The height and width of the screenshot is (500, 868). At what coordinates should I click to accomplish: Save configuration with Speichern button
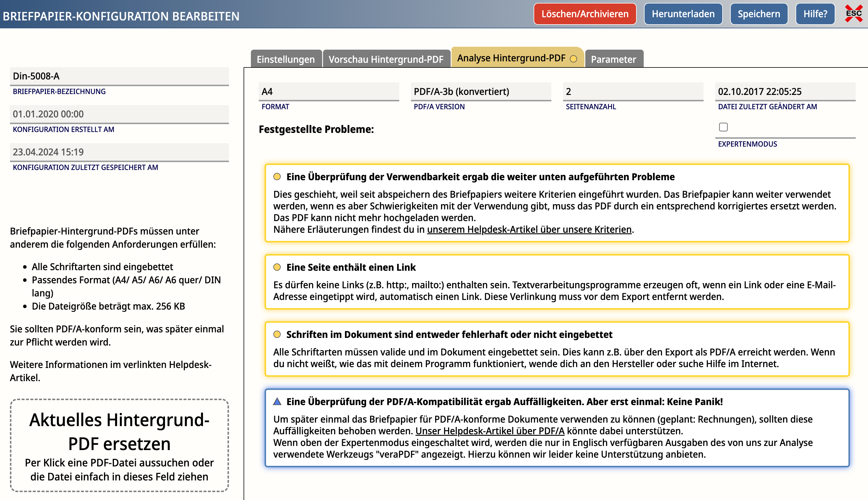tap(758, 14)
